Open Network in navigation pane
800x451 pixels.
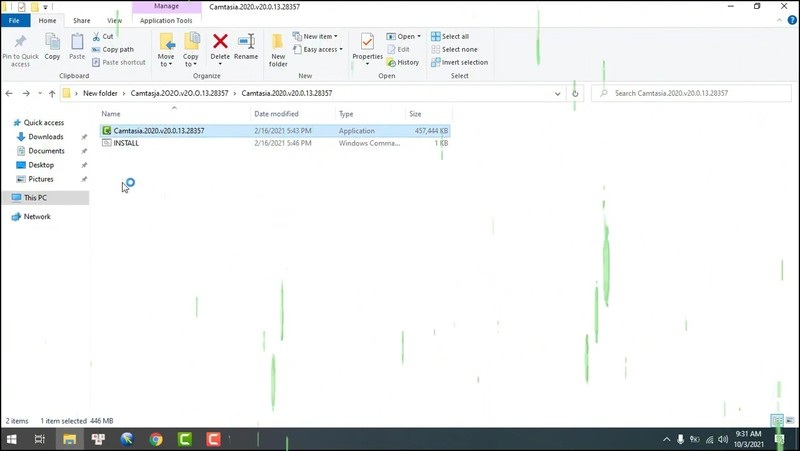[x=37, y=216]
